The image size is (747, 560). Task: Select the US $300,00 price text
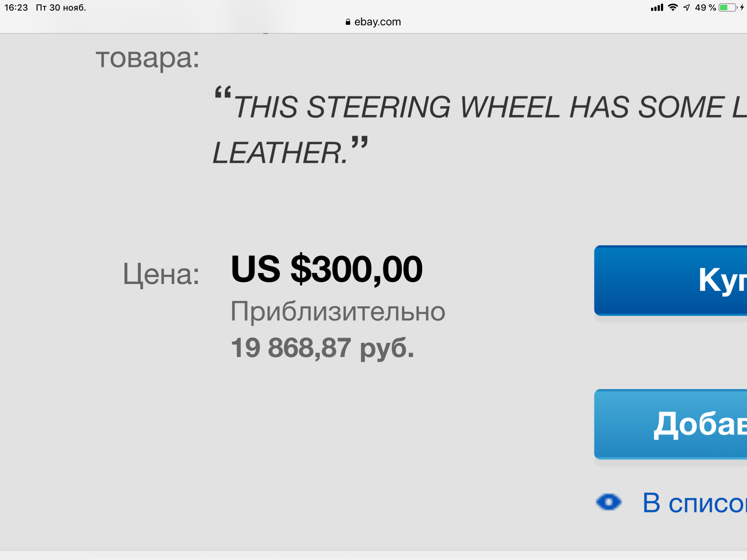click(x=326, y=269)
